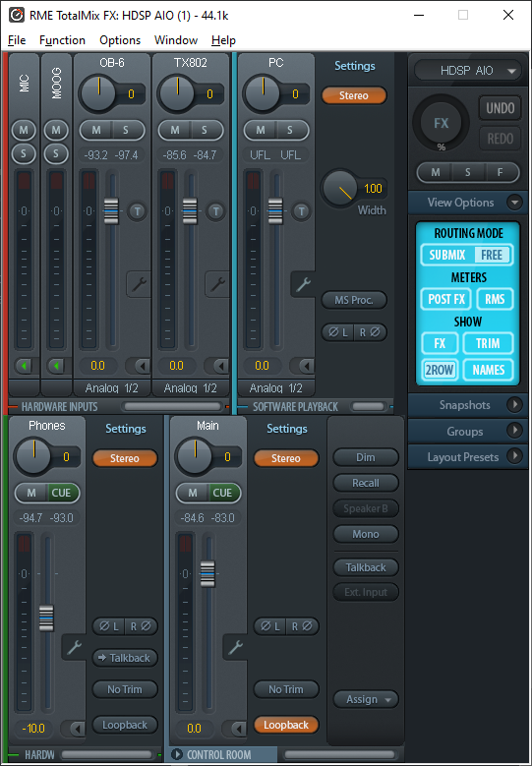
Task: Click MOOG channel green arrow
Action: (x=57, y=366)
